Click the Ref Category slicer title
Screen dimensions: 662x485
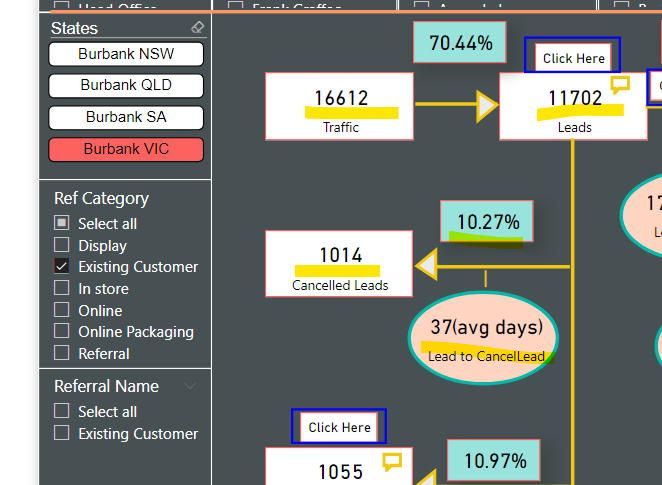[101, 198]
